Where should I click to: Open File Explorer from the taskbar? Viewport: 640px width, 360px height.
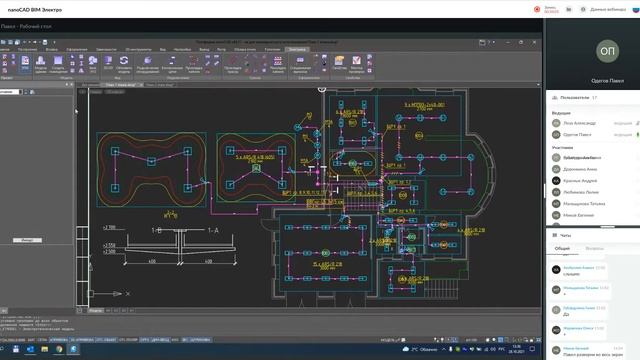tap(44, 349)
